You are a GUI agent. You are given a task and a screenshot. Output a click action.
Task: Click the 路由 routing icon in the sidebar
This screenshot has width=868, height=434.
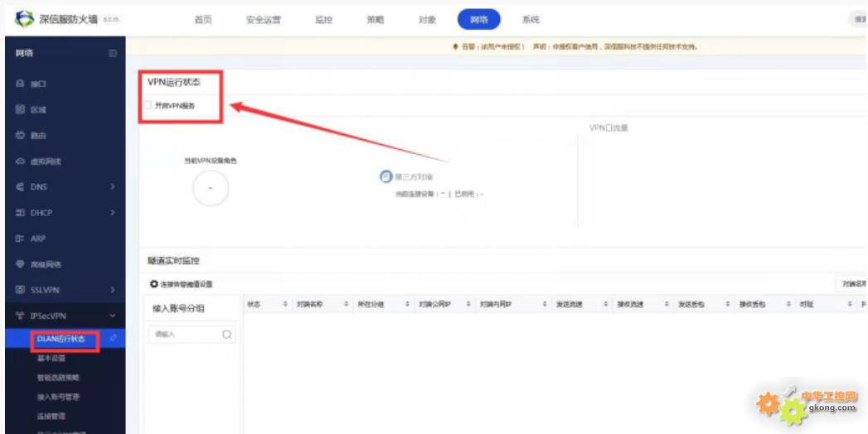pos(20,135)
